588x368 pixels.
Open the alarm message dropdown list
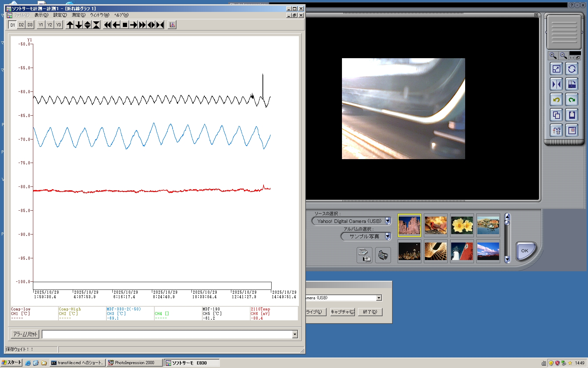(x=295, y=334)
